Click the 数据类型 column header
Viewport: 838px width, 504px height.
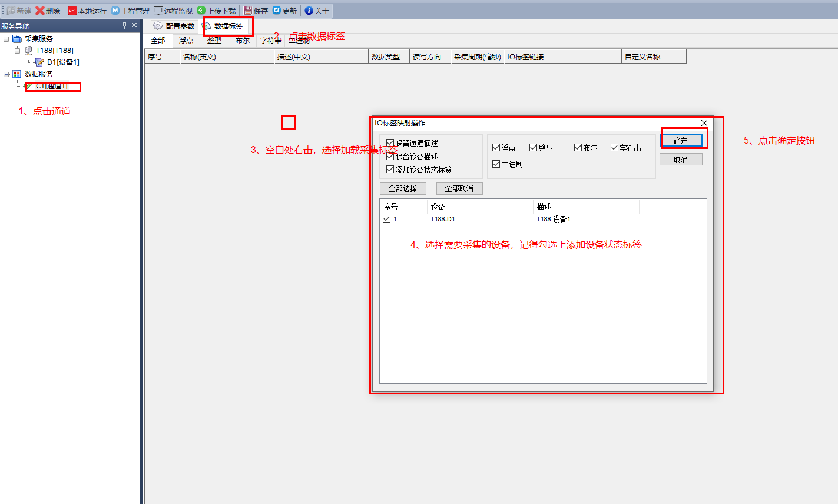click(x=389, y=57)
